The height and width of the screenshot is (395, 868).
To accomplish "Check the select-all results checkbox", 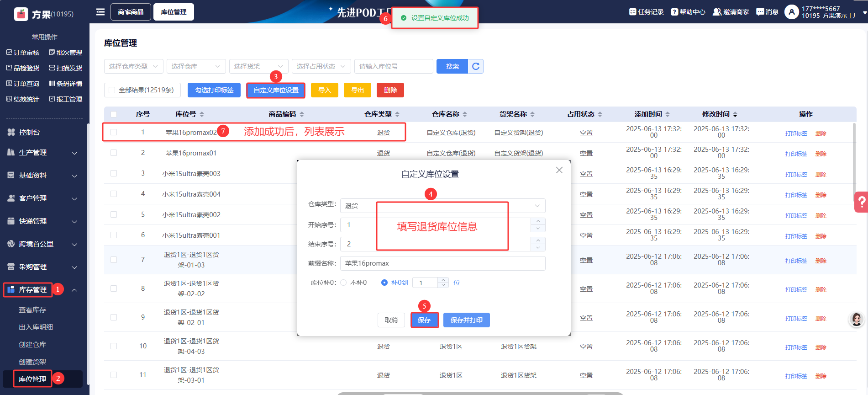I will [112, 90].
